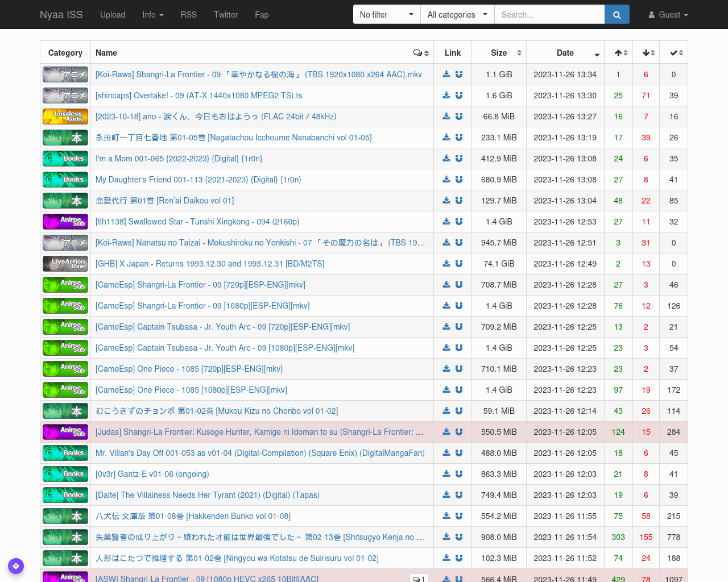Viewport: 728px width, 582px height.
Task: Open the Twitter nav link
Action: pyautogui.click(x=226, y=15)
